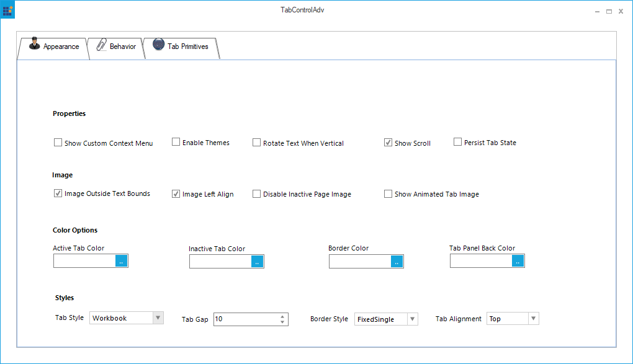Open the Tab Panel Back Color browse icon
Viewport: 633px width, 364px height.
click(518, 260)
